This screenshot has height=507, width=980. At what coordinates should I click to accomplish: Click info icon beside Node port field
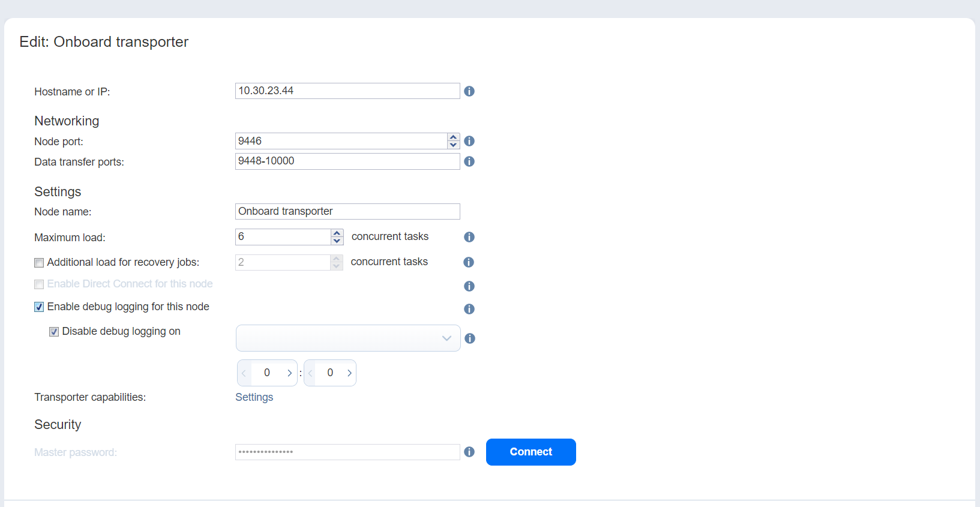tap(469, 141)
